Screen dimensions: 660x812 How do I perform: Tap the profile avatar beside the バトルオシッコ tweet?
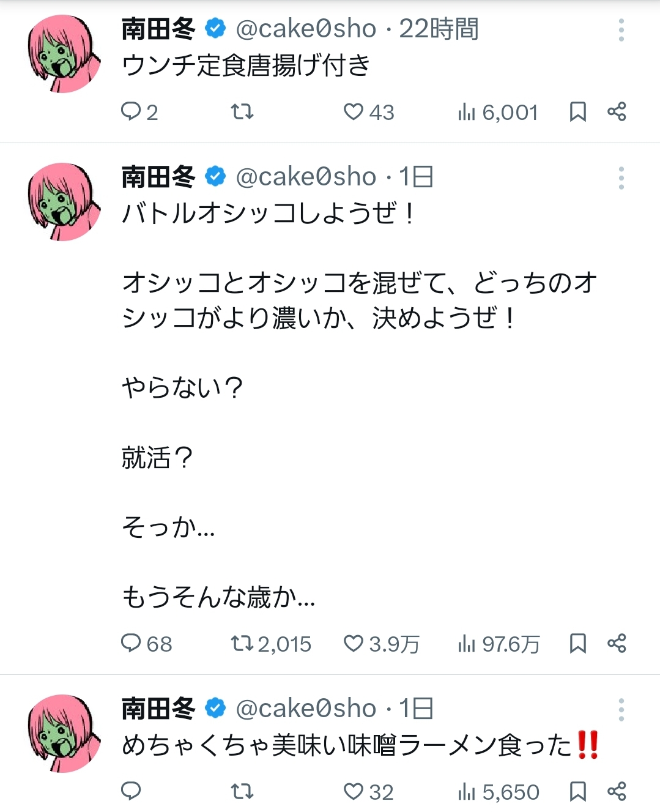point(64,202)
